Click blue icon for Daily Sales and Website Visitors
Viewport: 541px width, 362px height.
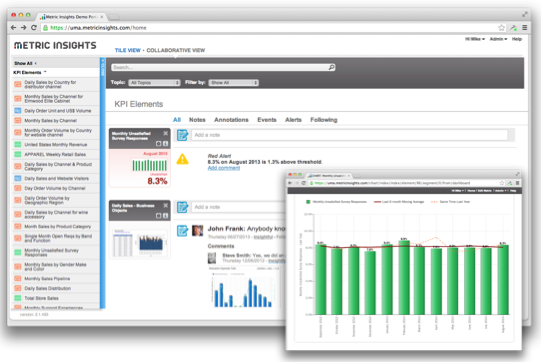tap(18, 178)
